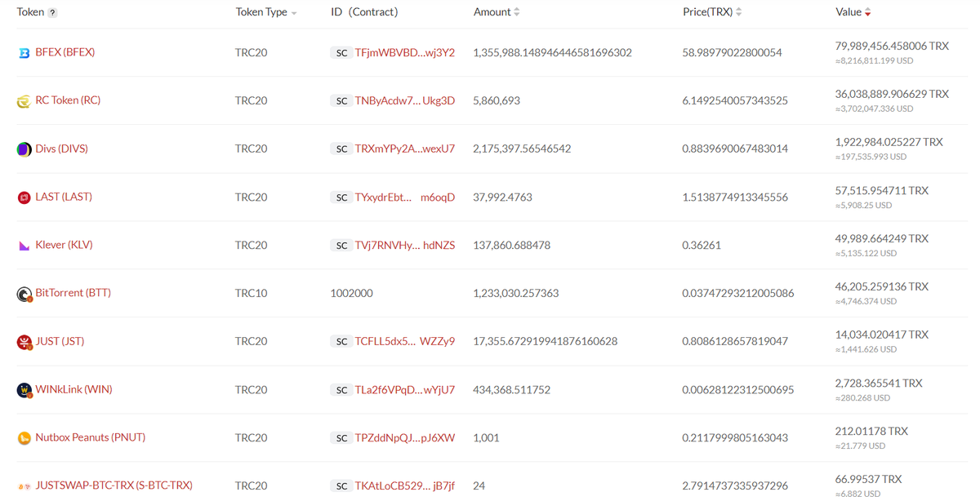Click the Token help question mark icon
The height and width of the screenshot is (501, 980).
[x=53, y=13]
